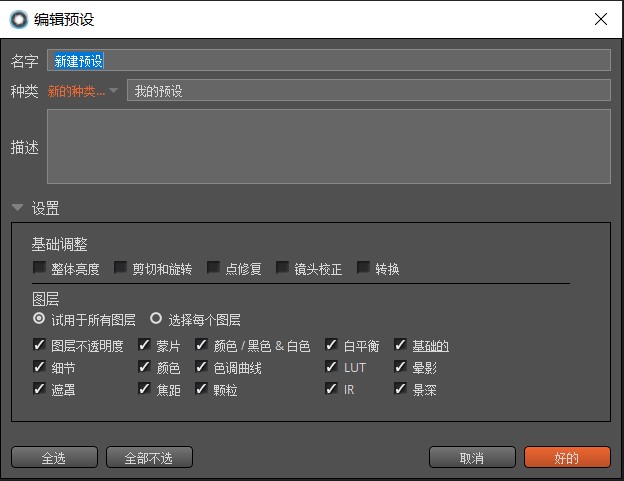The width and height of the screenshot is (624, 481).
Task: Uncheck the 晕影 checkbox
Action: (400, 366)
